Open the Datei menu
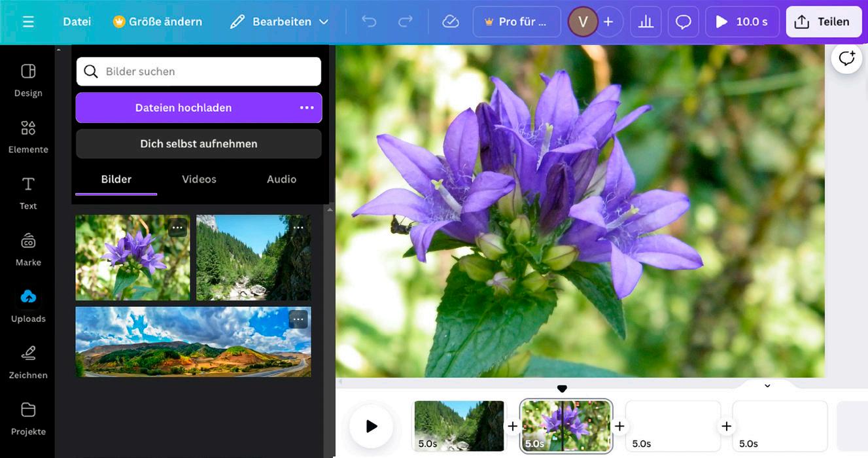Viewport: 868px width, 458px height. pyautogui.click(x=77, y=22)
